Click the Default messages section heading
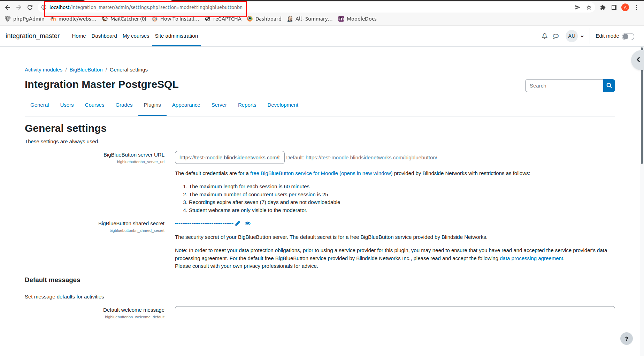This screenshot has height=356, width=644. [x=52, y=280]
